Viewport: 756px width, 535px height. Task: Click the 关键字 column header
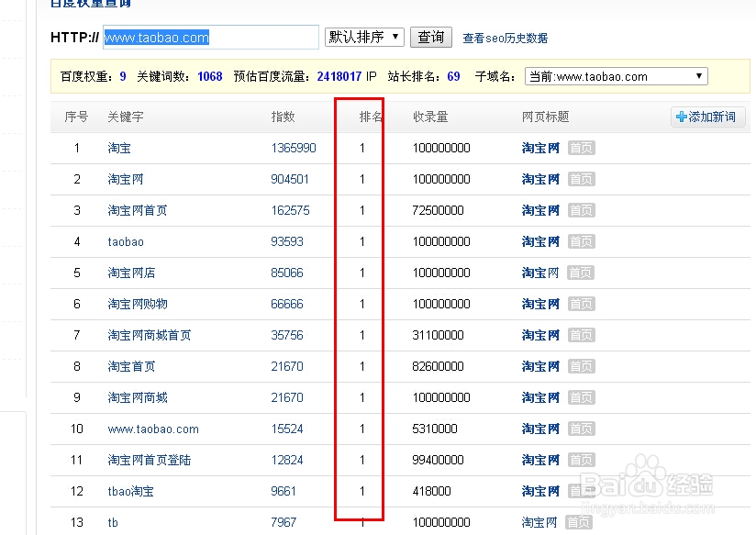[x=126, y=117]
